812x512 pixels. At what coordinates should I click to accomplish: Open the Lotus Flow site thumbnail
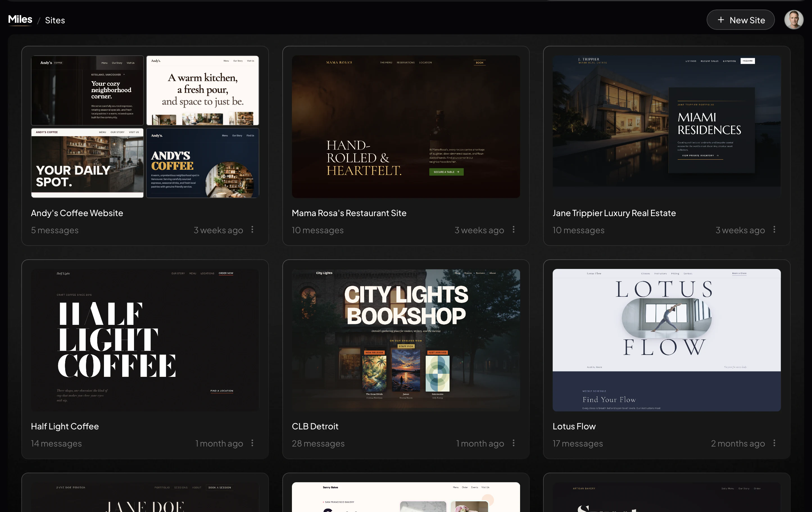click(x=666, y=340)
